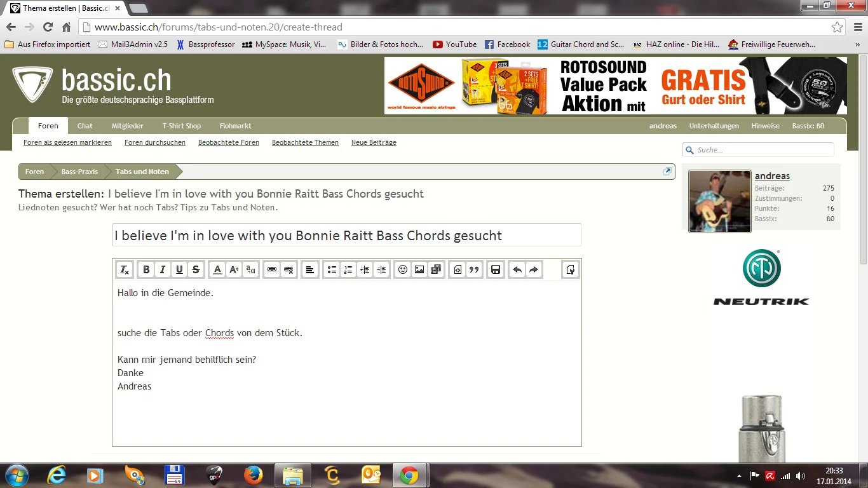Toggle bold formatting in the editor
The height and width of the screenshot is (488, 868).
[146, 269]
